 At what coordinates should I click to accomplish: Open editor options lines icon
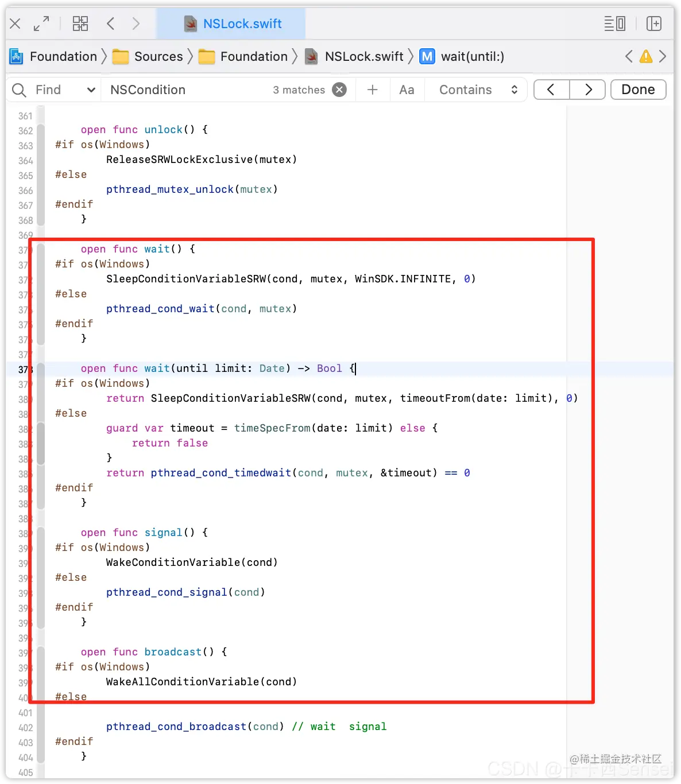coord(614,24)
